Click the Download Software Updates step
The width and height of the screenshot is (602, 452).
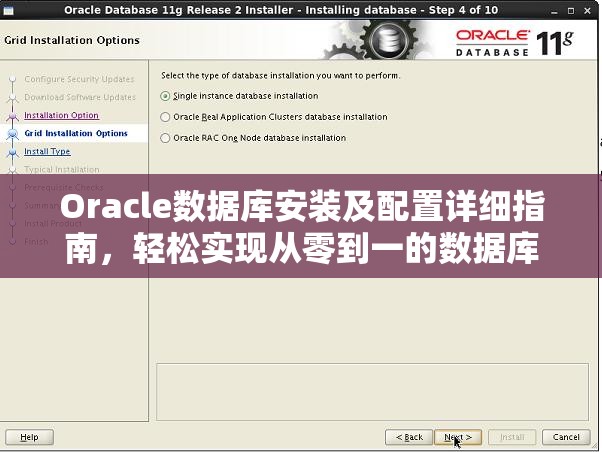80,97
